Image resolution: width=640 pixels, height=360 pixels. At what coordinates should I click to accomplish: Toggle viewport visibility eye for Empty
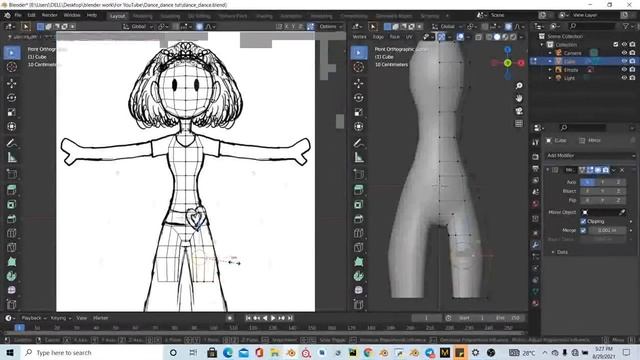coord(624,70)
